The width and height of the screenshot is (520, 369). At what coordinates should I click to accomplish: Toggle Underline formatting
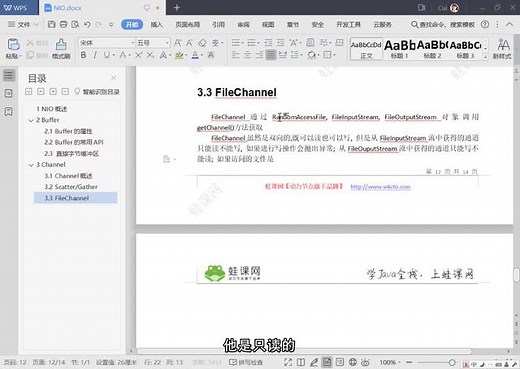click(x=107, y=55)
